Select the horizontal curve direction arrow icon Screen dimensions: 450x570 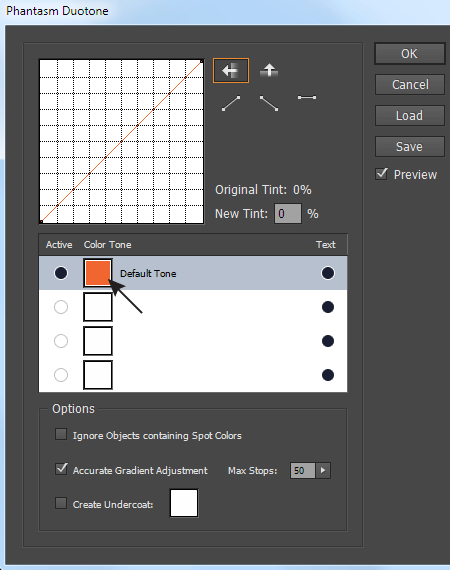231,71
